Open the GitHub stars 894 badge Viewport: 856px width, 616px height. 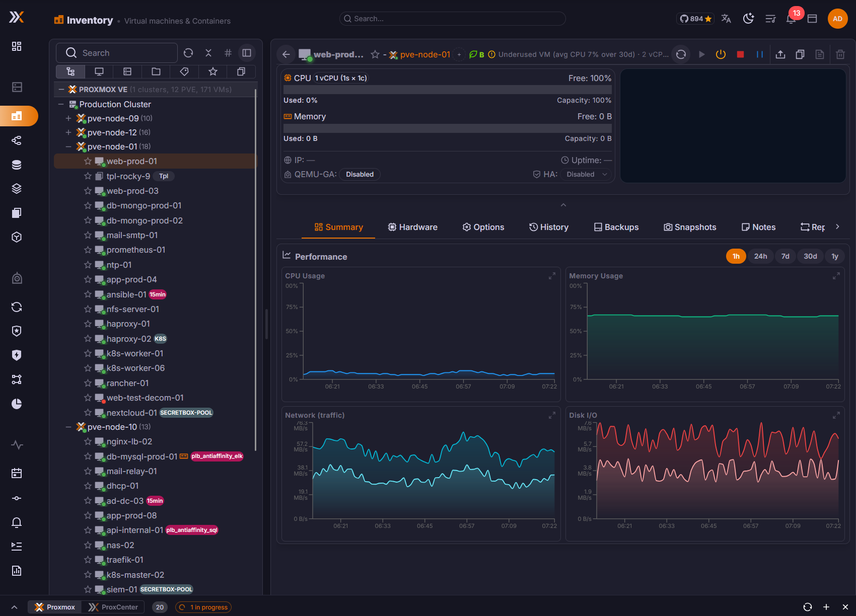[695, 19]
